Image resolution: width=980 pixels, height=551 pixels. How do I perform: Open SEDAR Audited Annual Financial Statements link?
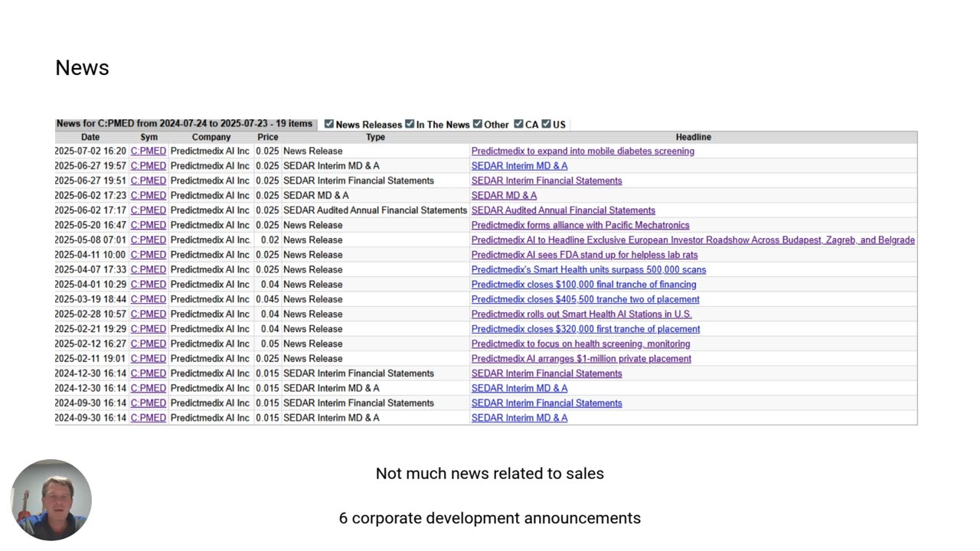(x=563, y=210)
